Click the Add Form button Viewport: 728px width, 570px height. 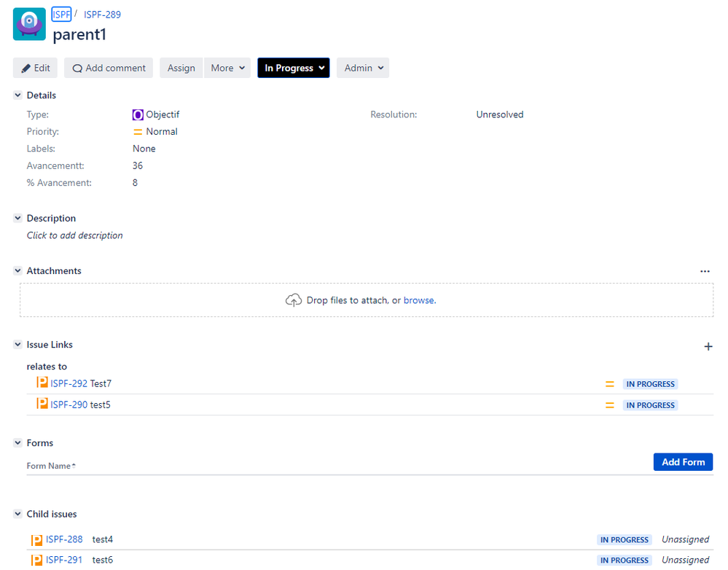(683, 462)
